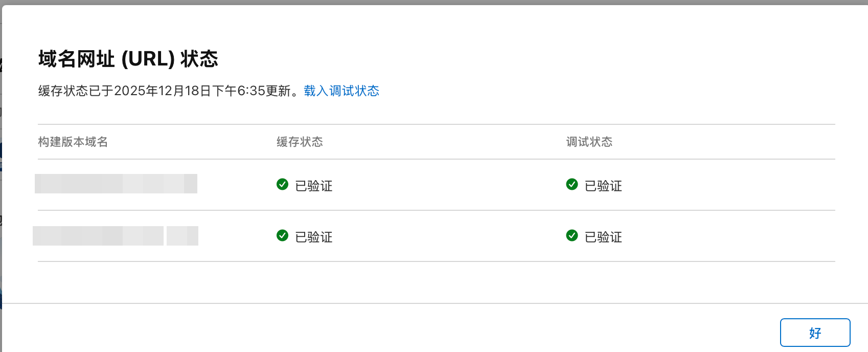The image size is (868, 352).
Task: Click 已验证 text in second row's 缓存状态 column
Action: tap(314, 237)
